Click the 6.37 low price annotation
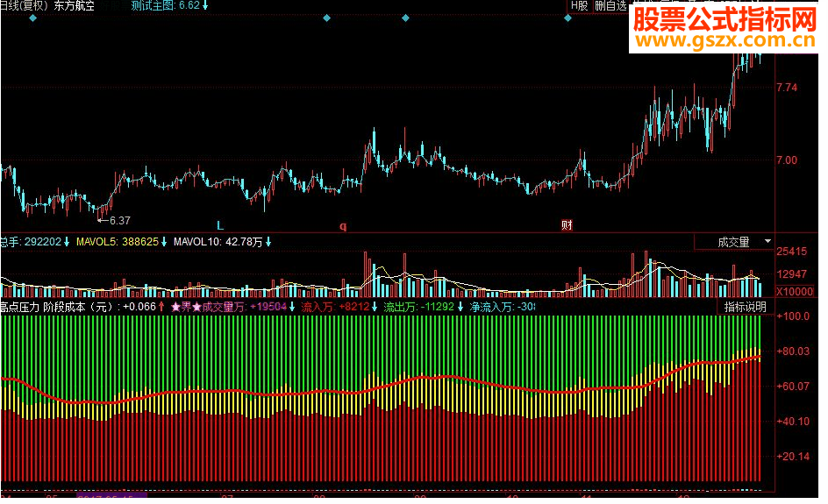This screenshot has height=504, width=828. (x=122, y=221)
